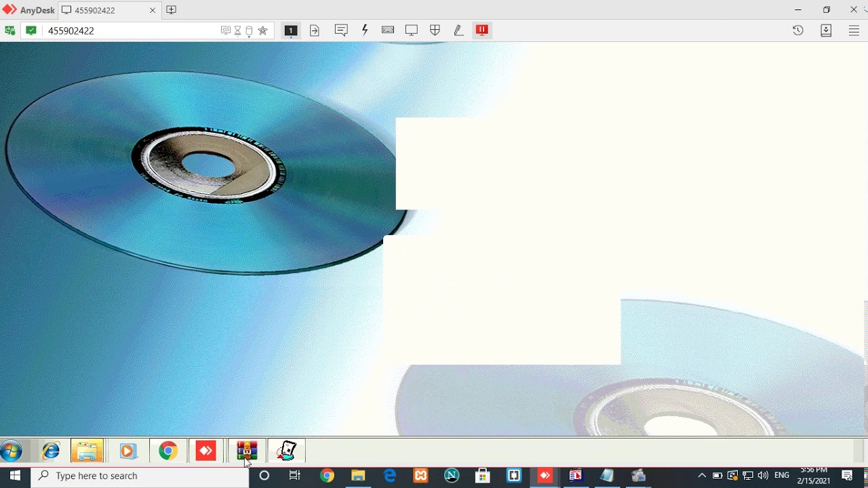The width and height of the screenshot is (868, 488).
Task: Select the 455902422 session tab
Action: pyautogui.click(x=109, y=10)
